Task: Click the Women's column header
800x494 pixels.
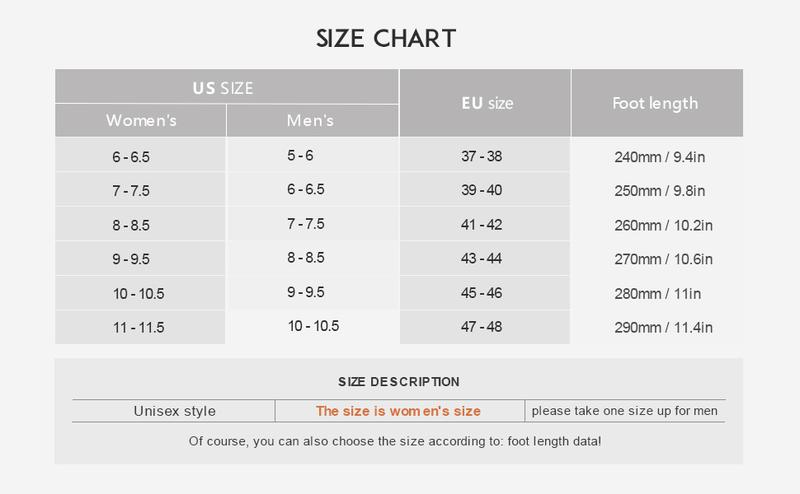Action: pyautogui.click(x=141, y=121)
